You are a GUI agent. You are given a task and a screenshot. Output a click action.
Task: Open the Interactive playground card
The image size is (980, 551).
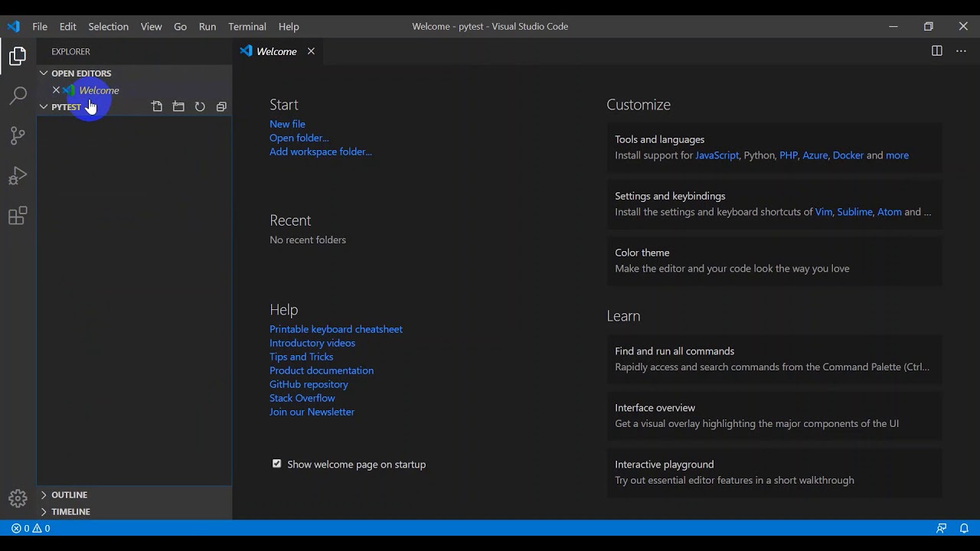tap(775, 472)
